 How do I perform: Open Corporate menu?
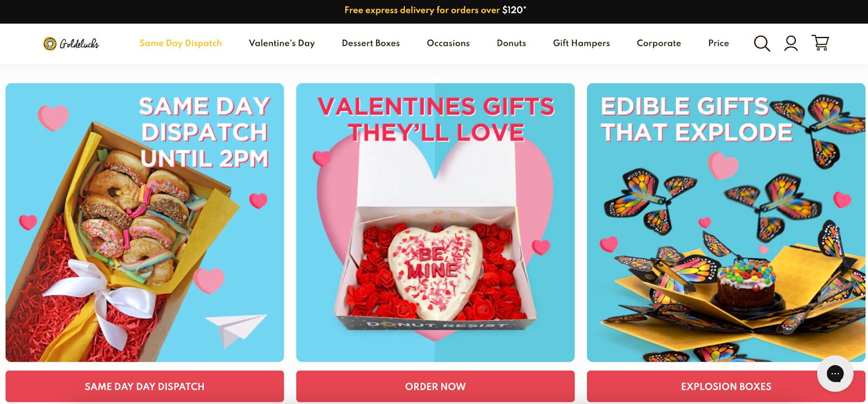tap(659, 43)
